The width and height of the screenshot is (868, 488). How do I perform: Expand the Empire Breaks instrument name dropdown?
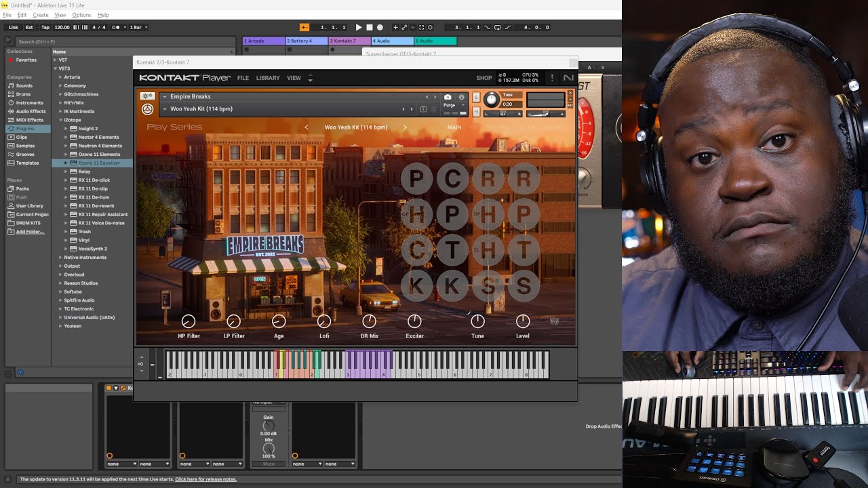pos(164,97)
